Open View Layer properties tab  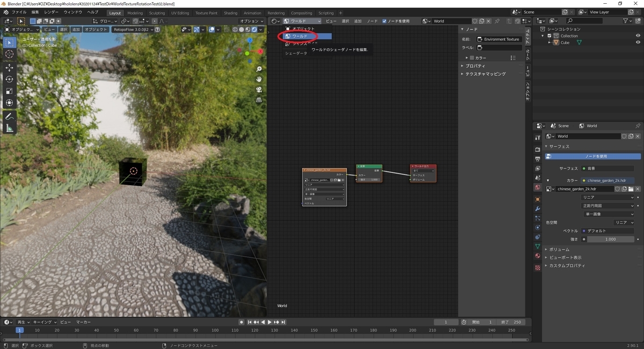click(x=537, y=169)
